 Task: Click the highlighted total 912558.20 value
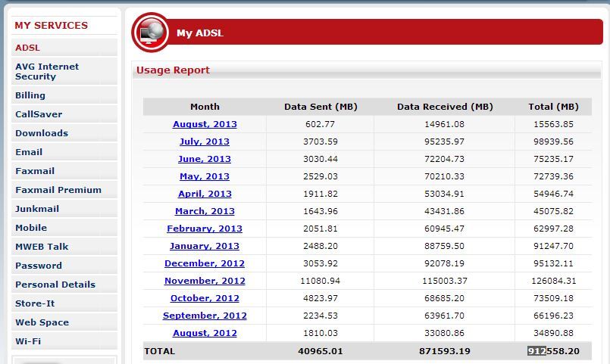[553, 351]
